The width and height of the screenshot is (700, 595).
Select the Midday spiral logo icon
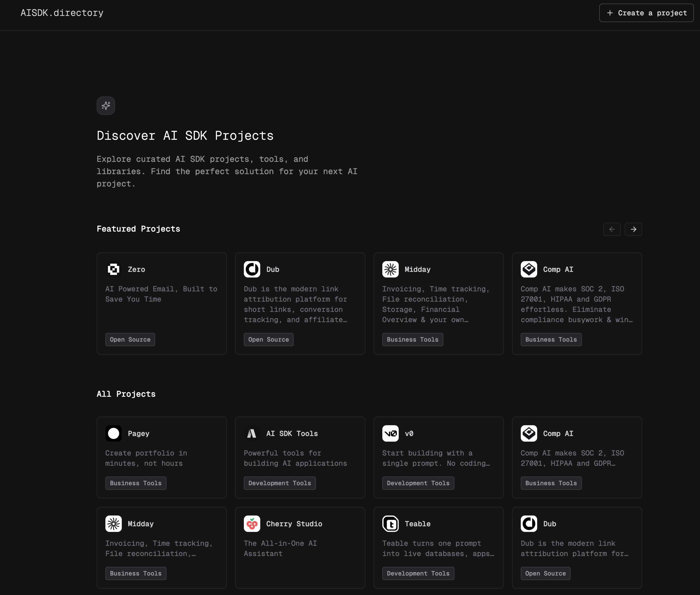(x=391, y=269)
